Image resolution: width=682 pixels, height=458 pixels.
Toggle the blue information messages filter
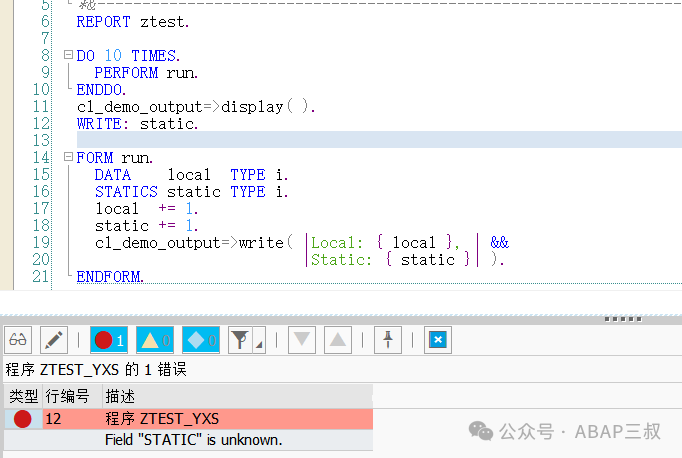point(201,340)
